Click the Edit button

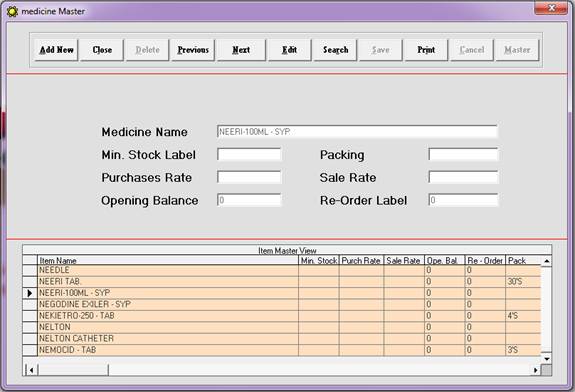289,50
